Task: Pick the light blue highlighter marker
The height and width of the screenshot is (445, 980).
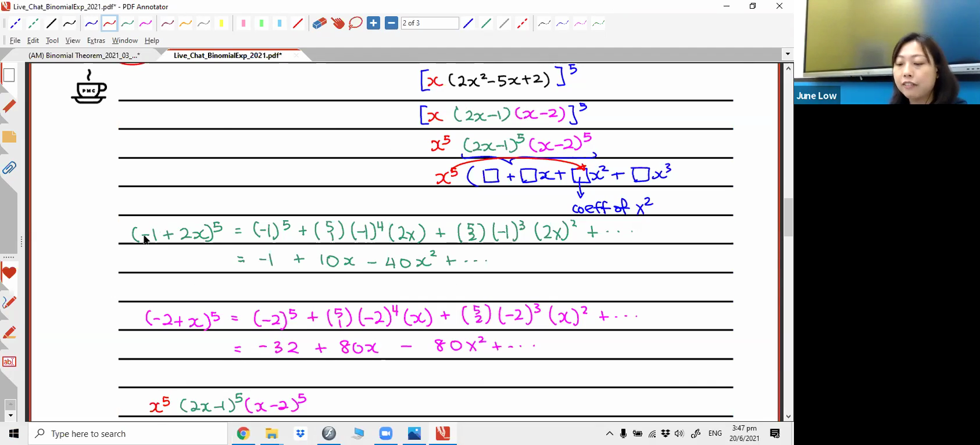Action: point(280,24)
